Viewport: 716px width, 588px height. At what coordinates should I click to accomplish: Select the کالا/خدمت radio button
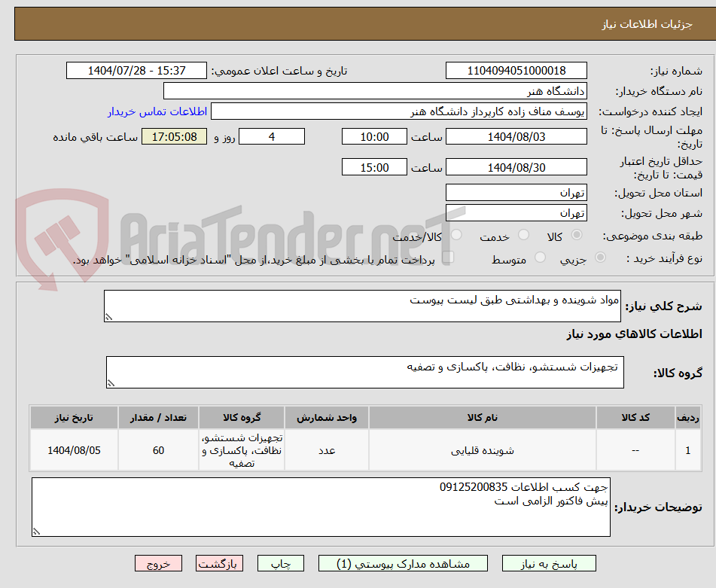point(456,234)
